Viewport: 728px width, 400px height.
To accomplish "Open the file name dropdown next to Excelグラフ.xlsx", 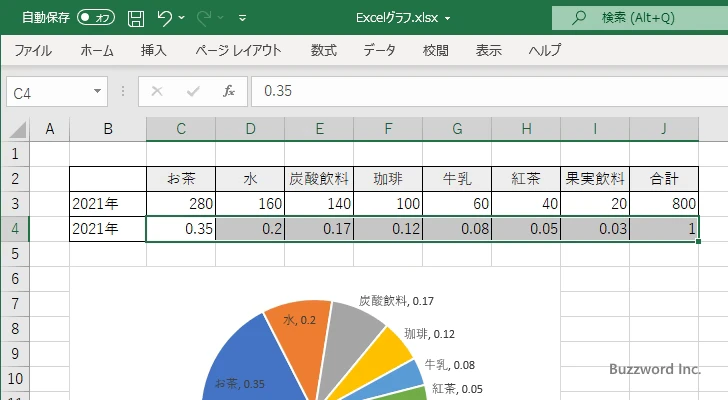I will click(448, 19).
